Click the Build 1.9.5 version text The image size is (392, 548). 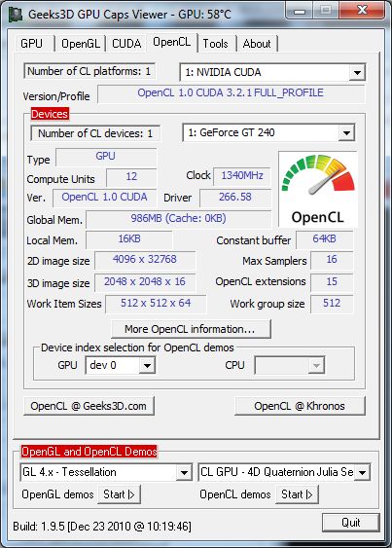tap(102, 527)
